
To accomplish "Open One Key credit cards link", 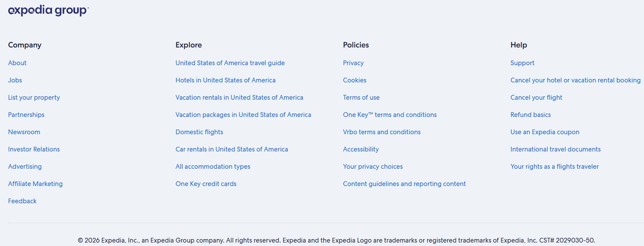I will (x=206, y=184).
